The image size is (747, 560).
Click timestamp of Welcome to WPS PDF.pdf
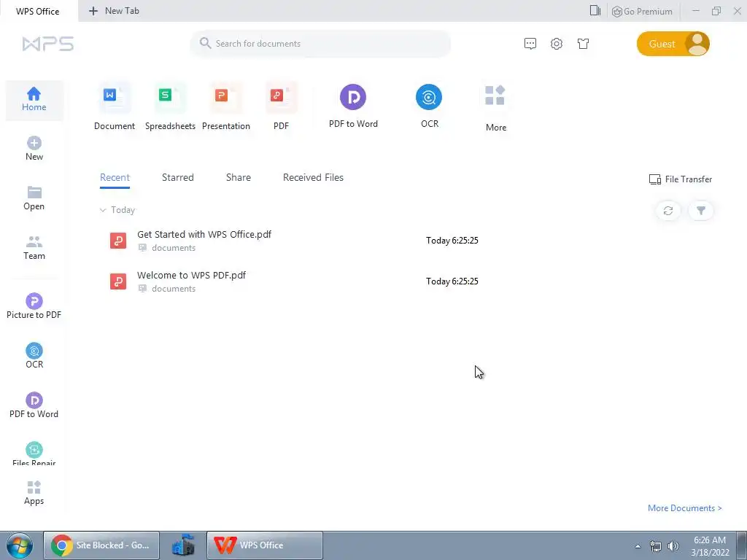pyautogui.click(x=452, y=281)
